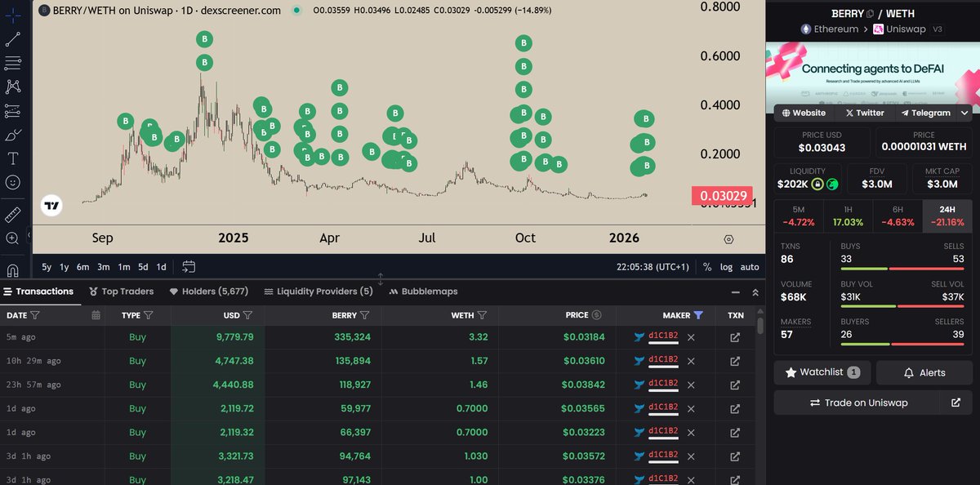
Task: Open chart settings gear on time axis
Action: tap(728, 239)
